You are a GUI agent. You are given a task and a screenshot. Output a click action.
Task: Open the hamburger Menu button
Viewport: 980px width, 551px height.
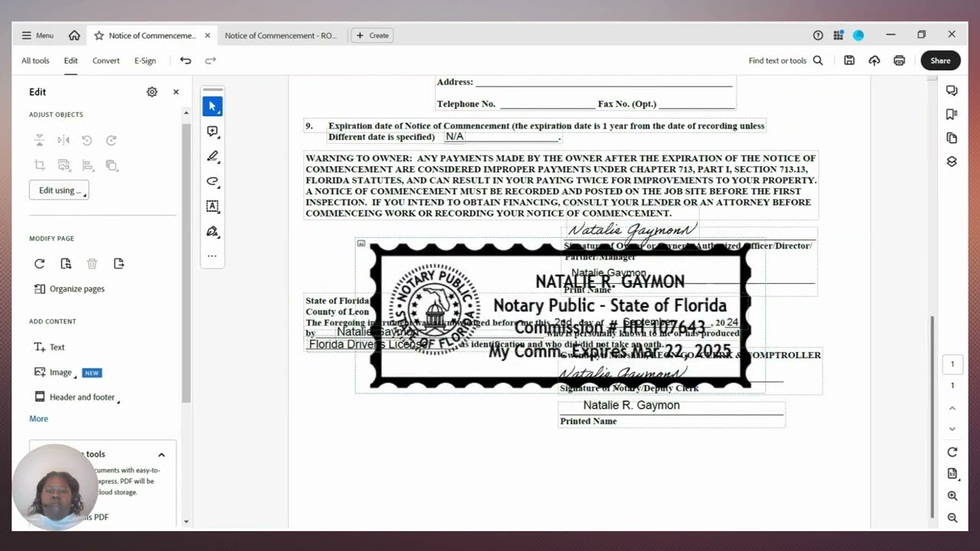pos(38,35)
